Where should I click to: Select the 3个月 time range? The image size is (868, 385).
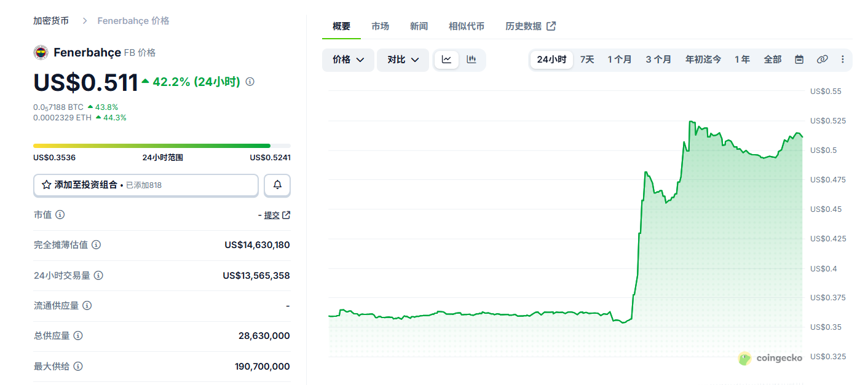pos(658,60)
